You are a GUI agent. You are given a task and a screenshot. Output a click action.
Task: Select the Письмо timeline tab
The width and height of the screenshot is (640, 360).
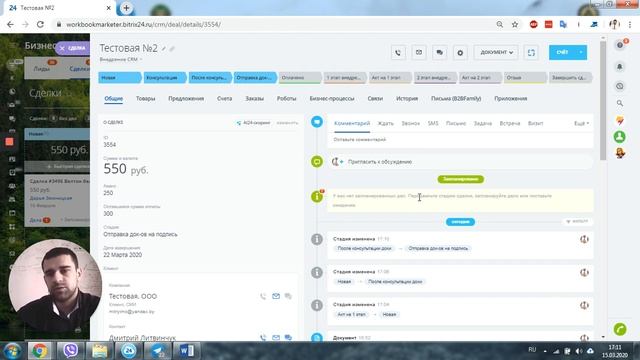pos(456,123)
